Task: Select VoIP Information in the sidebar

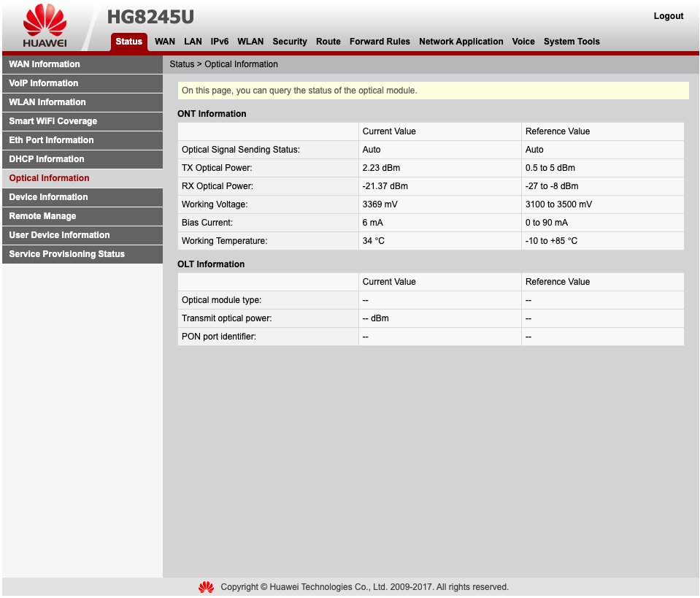Action: pos(82,83)
